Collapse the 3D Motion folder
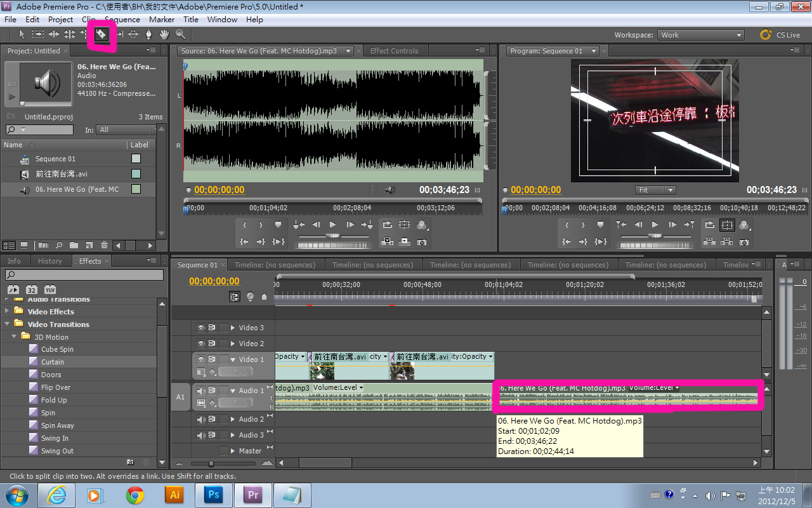This screenshot has height=508, width=812. [x=14, y=337]
